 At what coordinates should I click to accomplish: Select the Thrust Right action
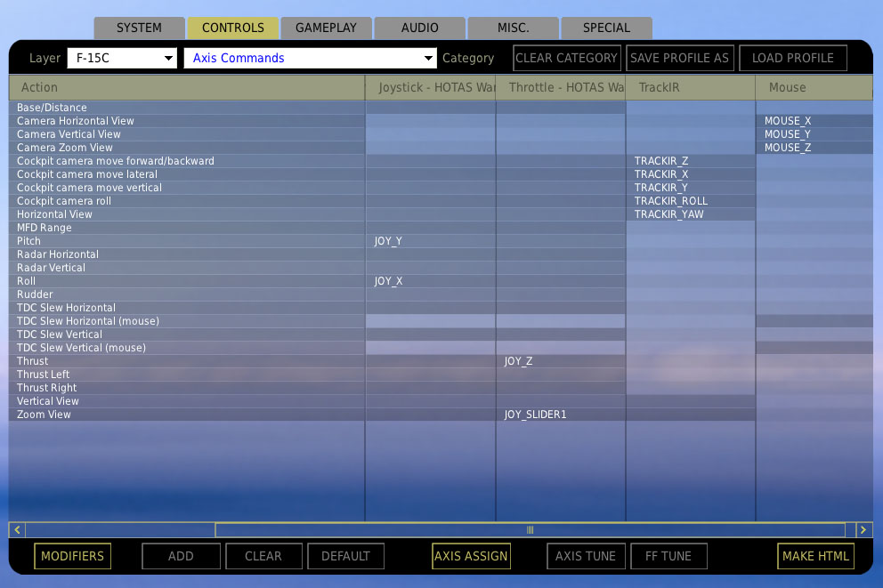pyautogui.click(x=187, y=388)
